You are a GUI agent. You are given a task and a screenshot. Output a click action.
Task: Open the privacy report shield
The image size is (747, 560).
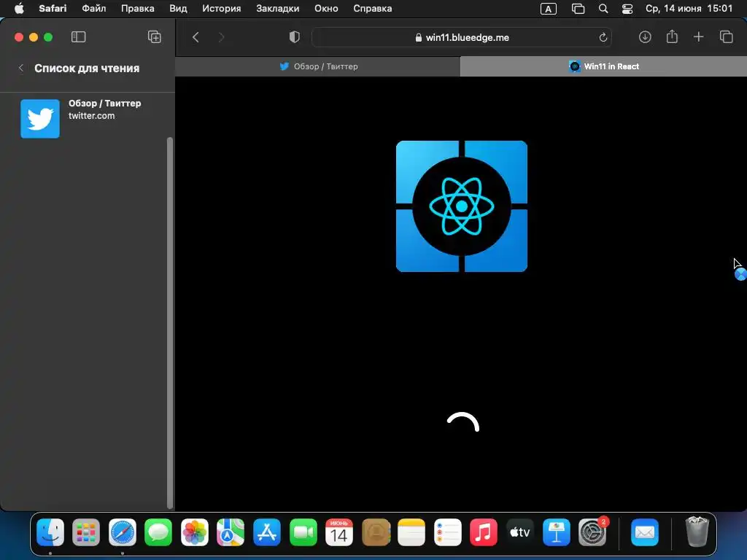point(295,37)
